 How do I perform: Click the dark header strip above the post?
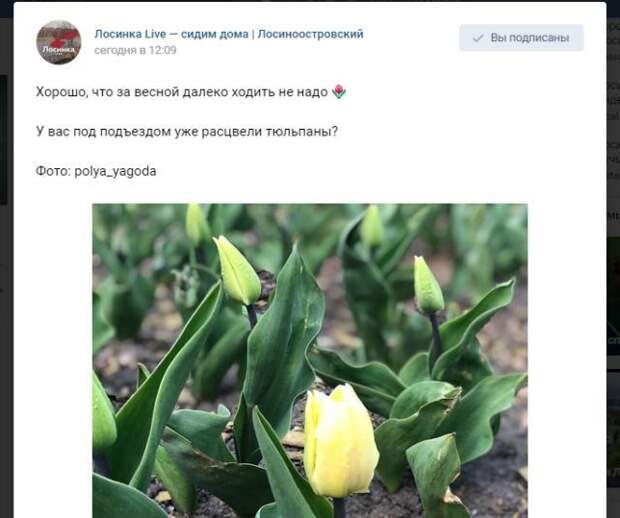310,1
